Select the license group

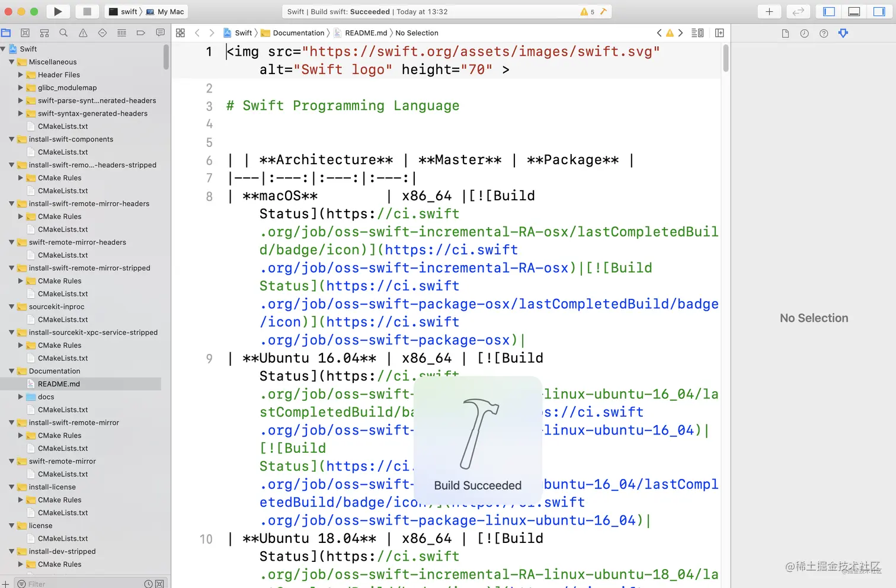40,526
